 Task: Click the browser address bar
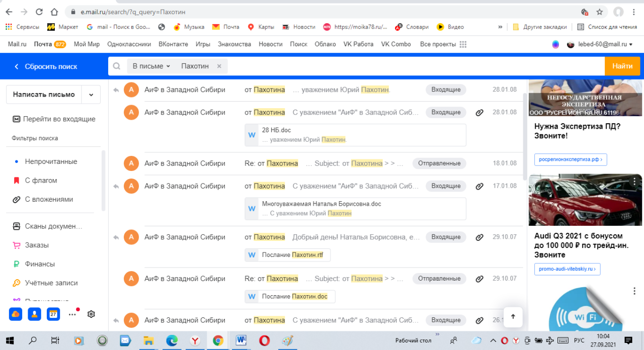pyautogui.click(x=322, y=12)
